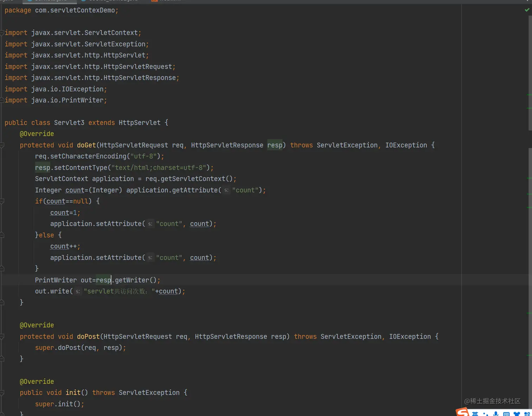This screenshot has width=532, height=416.
Task: Click fold end marker at import java.io.PrintWriter
Action: pyautogui.click(x=2, y=100)
